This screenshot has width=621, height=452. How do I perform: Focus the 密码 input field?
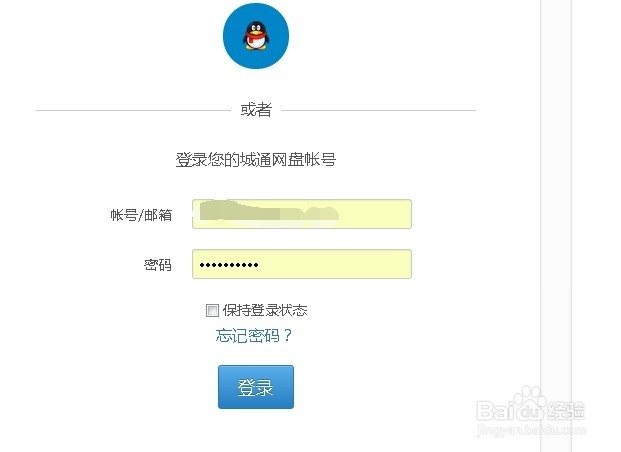point(302,264)
